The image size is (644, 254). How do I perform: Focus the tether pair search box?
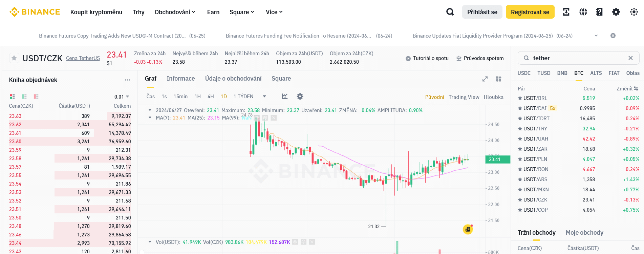[x=578, y=58]
